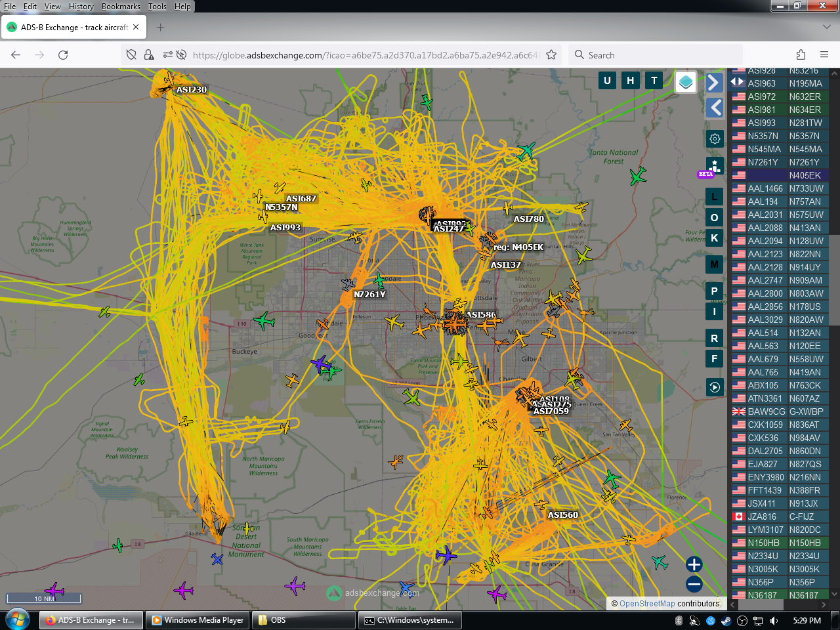Go back to the previous page
Image resolution: width=840 pixels, height=630 pixels.
[16, 55]
